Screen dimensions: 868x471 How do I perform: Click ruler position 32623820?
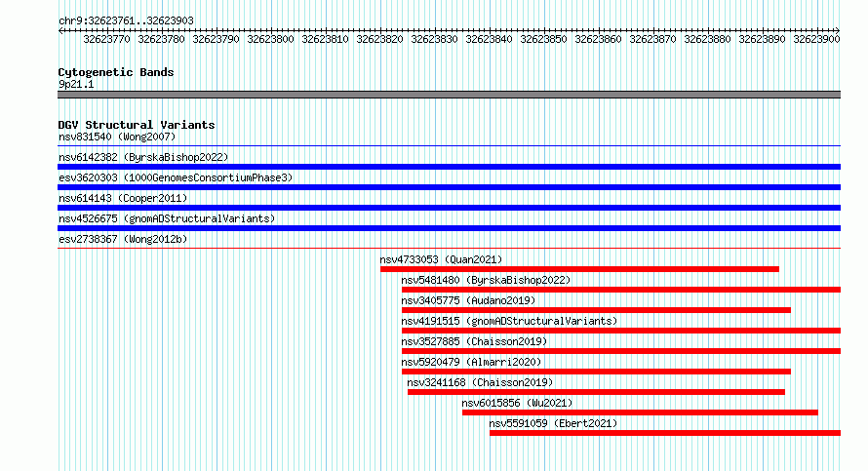pos(379,39)
